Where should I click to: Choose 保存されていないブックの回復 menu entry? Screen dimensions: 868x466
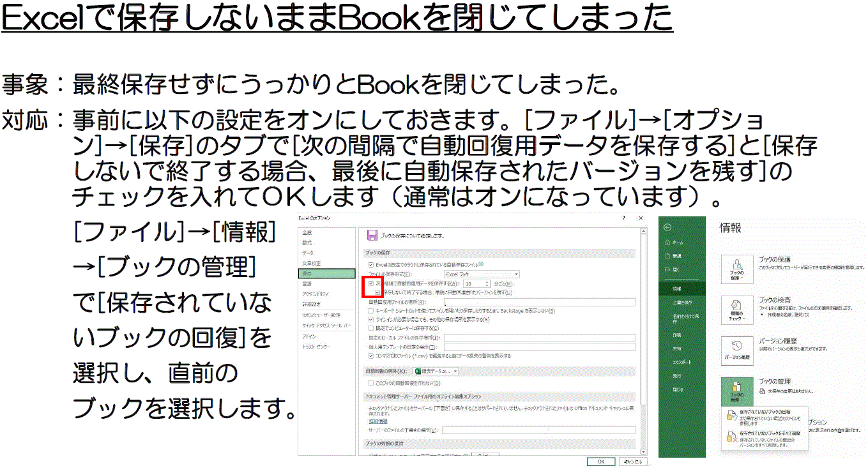[765, 417]
